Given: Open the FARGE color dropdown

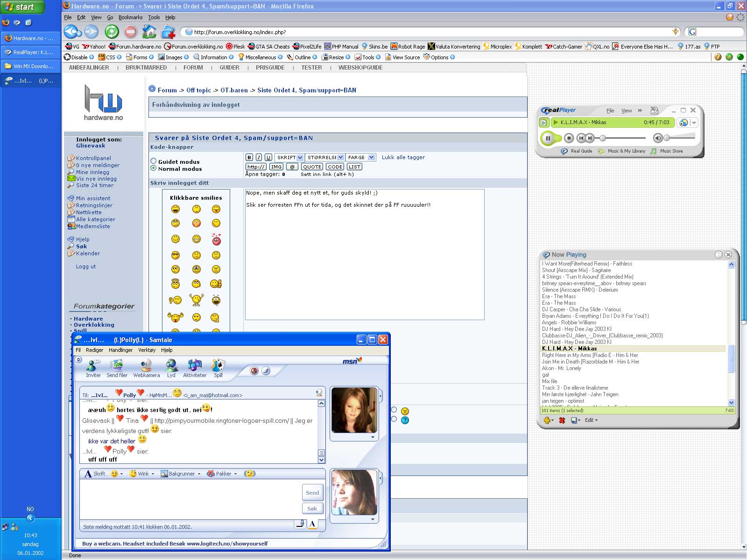Looking at the screenshot, I should (x=361, y=157).
